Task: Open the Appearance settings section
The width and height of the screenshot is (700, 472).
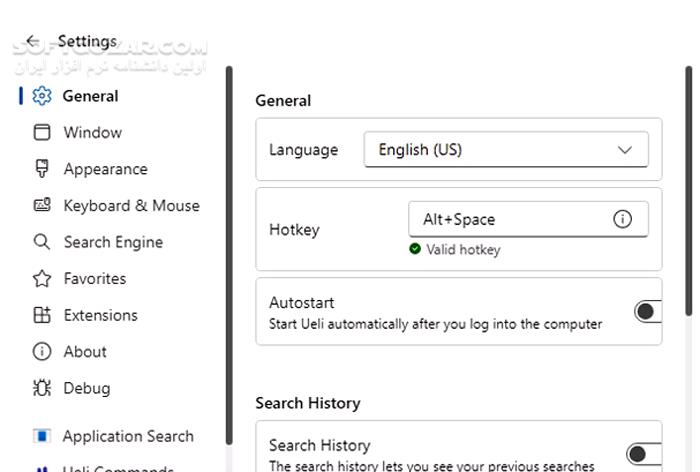Action: (116, 169)
